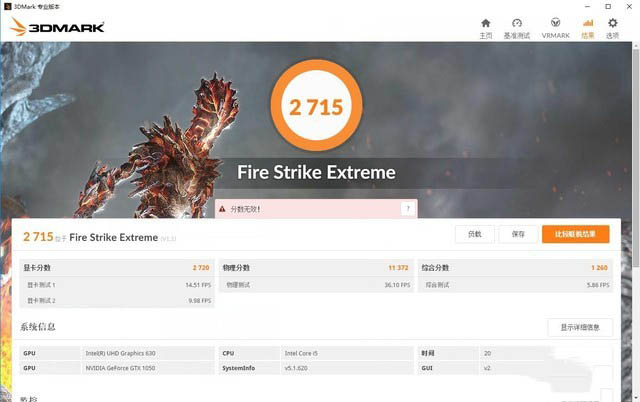This screenshot has width=640, height=402.
Task: Select the 结果 results chart icon
Action: [x=587, y=23]
